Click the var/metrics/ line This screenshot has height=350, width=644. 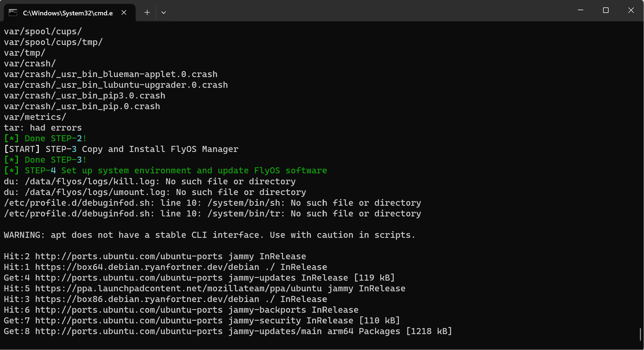pos(35,117)
